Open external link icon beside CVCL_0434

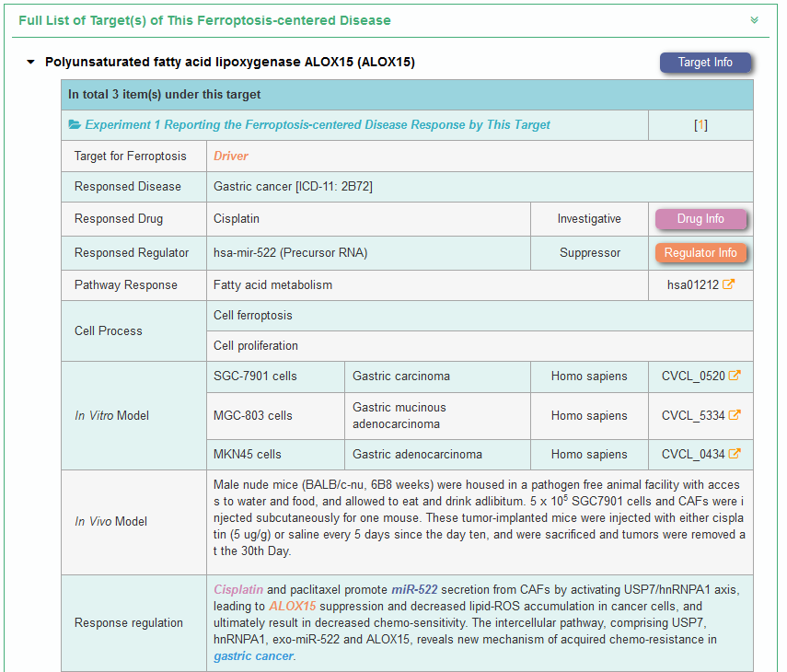tap(735, 454)
